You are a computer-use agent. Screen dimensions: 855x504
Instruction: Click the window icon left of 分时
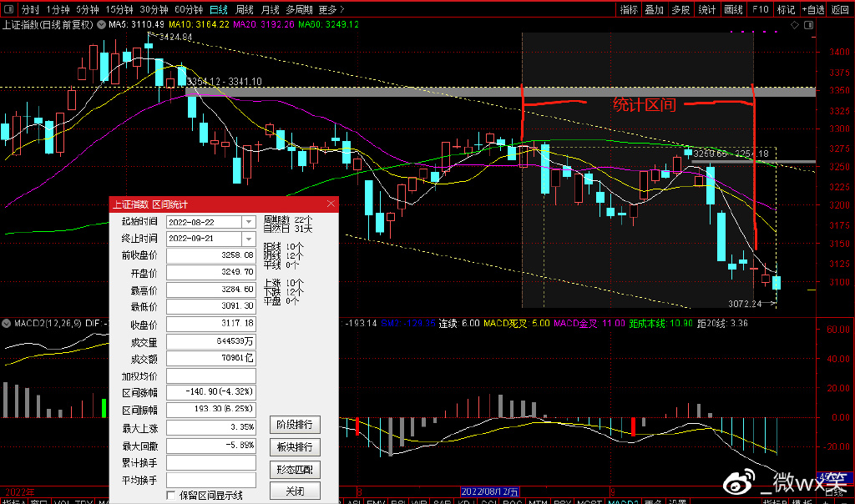pyautogui.click(x=8, y=10)
